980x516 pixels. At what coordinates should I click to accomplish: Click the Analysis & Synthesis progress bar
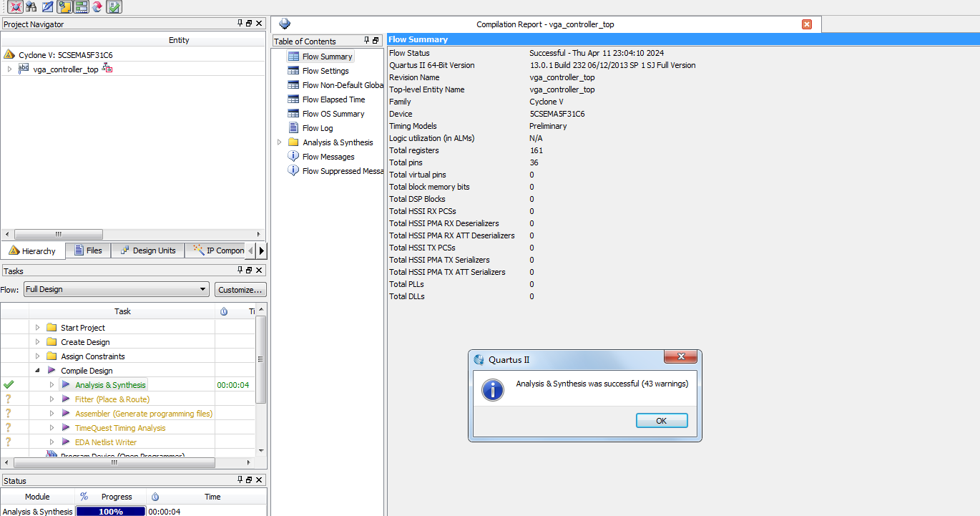point(110,512)
